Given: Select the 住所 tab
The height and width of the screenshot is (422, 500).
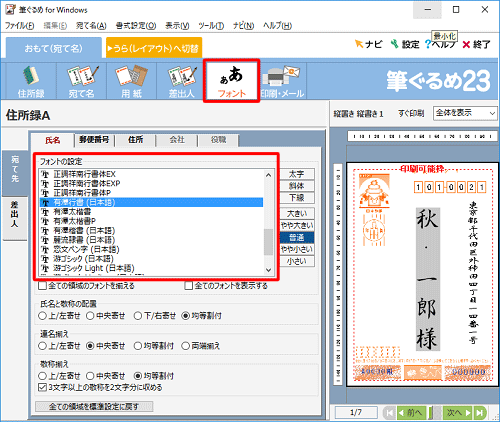Looking at the screenshot, I should 135,140.
